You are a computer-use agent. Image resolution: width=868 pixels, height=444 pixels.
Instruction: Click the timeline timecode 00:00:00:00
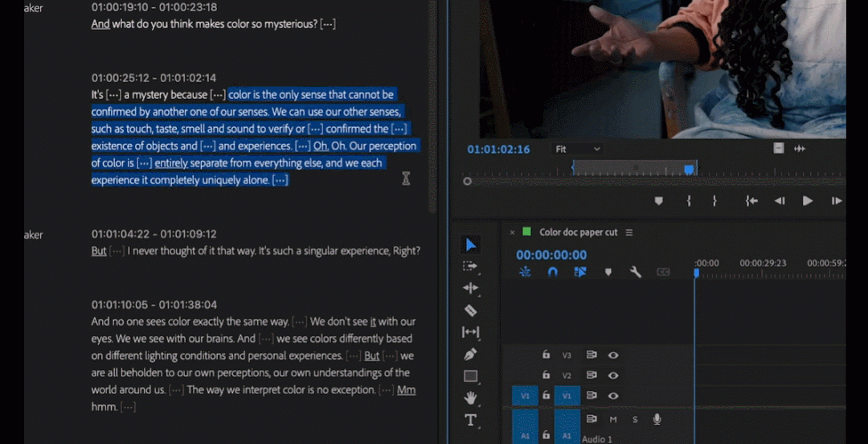[x=551, y=255]
